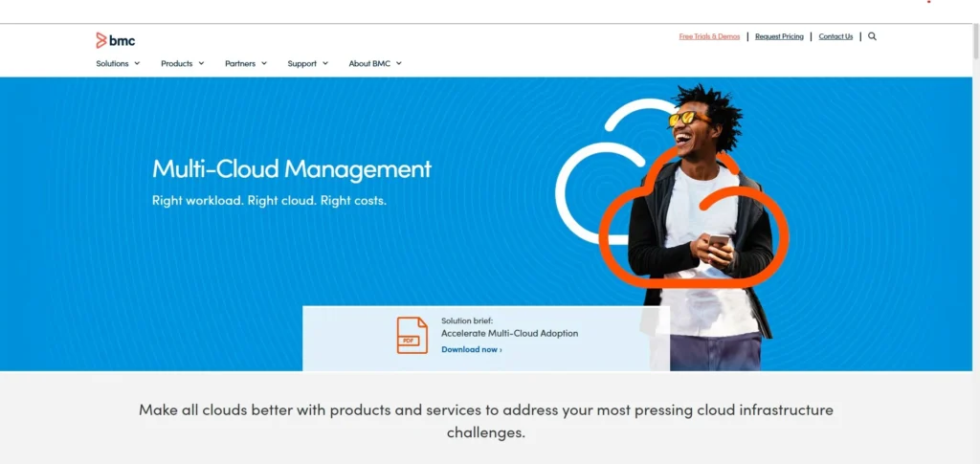Image resolution: width=980 pixels, height=464 pixels.
Task: Click the hero photo of laughing man
Action: (x=700, y=228)
